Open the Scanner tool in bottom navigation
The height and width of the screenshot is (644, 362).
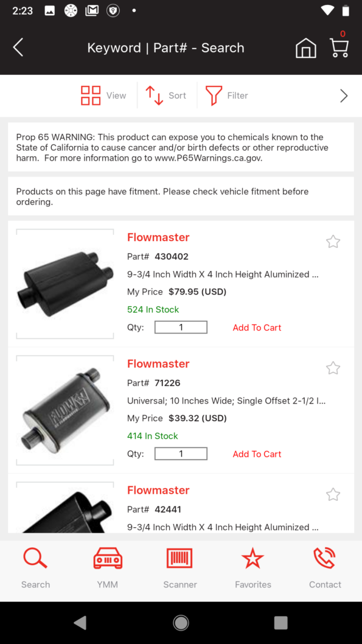180,566
